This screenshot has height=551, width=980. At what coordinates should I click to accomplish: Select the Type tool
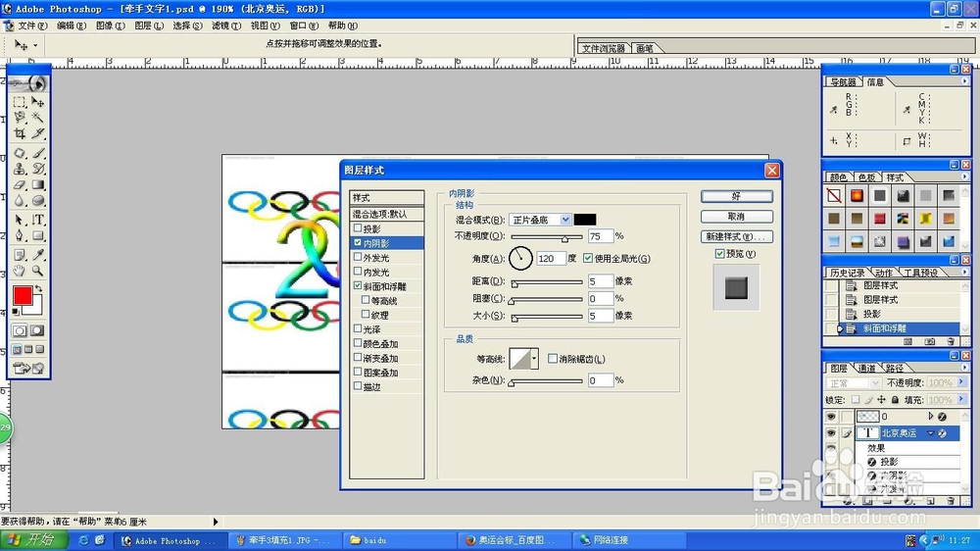click(x=37, y=221)
